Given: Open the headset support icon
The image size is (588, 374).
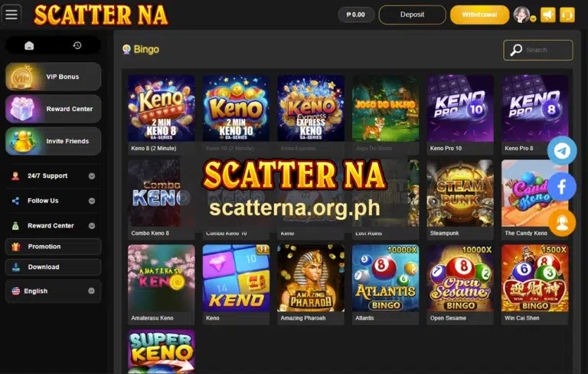Looking at the screenshot, I should (x=567, y=15).
